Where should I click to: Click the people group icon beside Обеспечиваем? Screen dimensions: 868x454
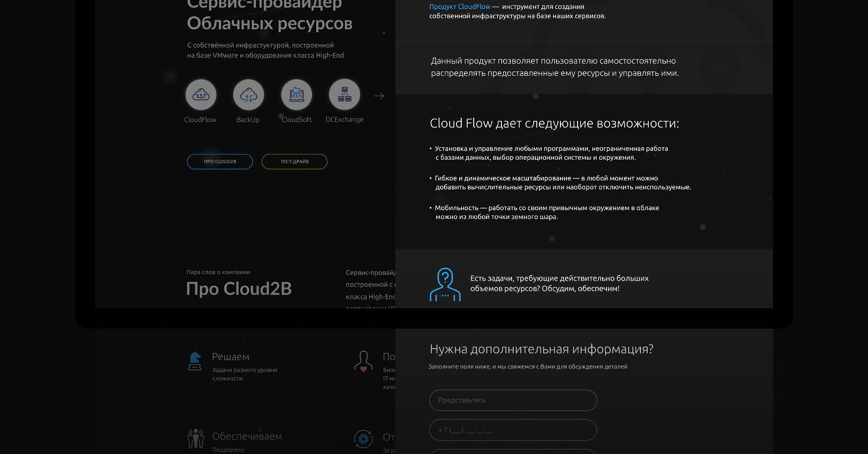point(195,438)
